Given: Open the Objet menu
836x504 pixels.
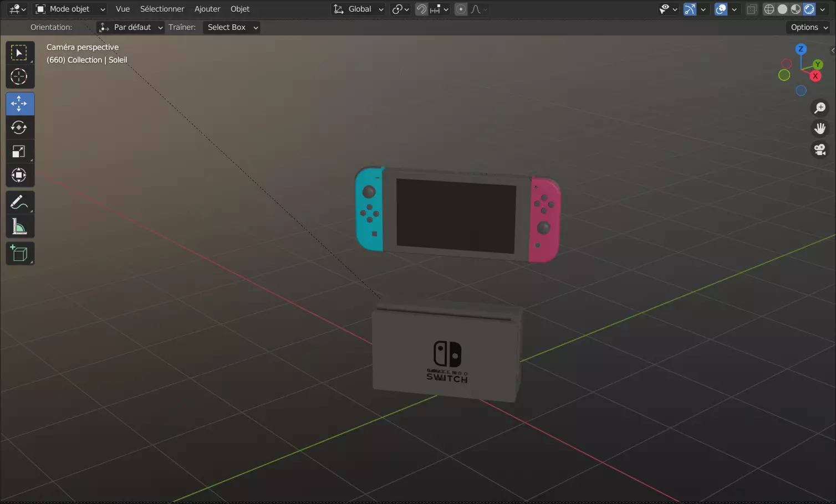Looking at the screenshot, I should pos(240,9).
